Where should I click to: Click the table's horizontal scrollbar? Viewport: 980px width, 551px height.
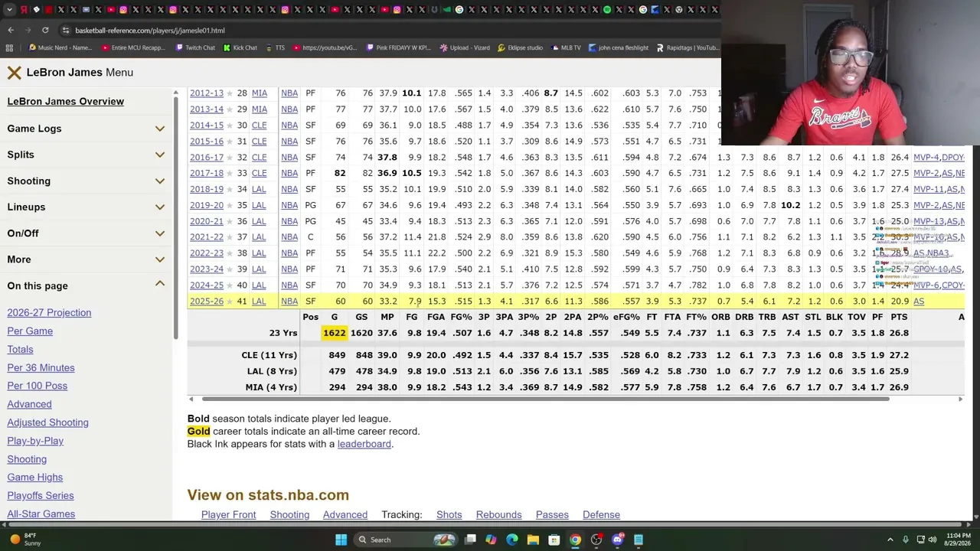click(545, 399)
